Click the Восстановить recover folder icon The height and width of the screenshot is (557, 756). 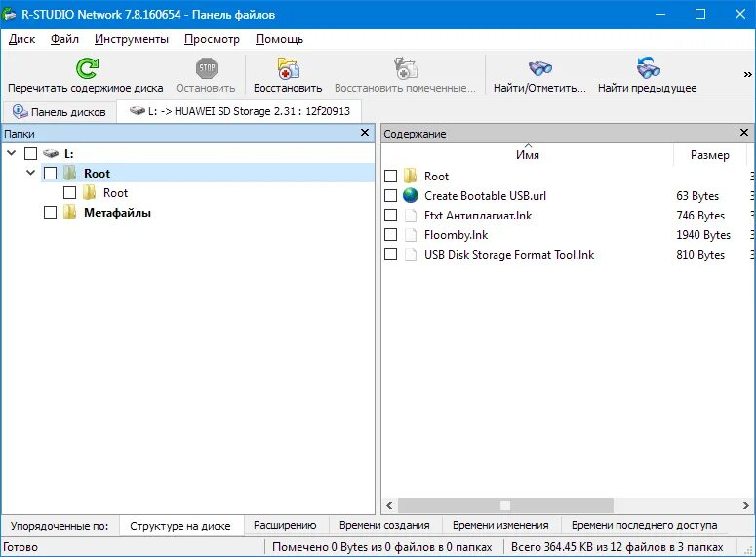pyautogui.click(x=289, y=68)
